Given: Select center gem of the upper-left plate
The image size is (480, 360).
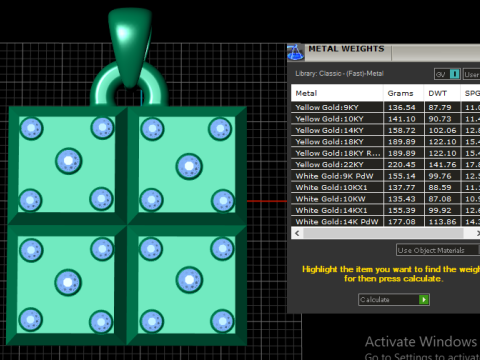Looking at the screenshot, I should click(x=68, y=161).
